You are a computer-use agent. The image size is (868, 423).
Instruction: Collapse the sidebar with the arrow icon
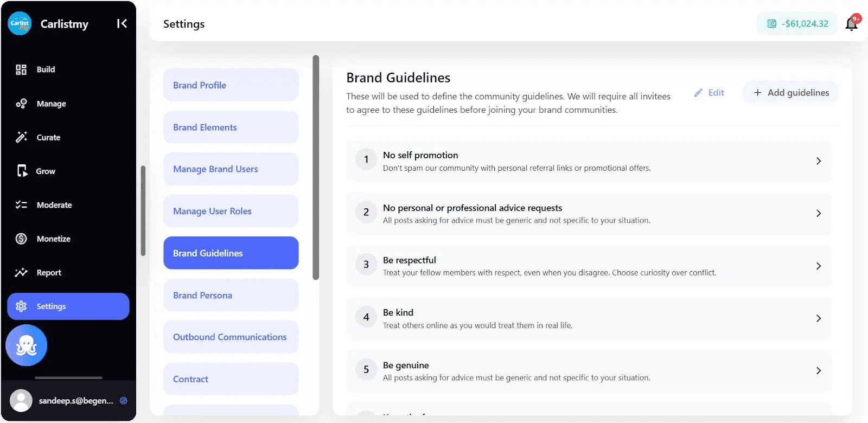coord(122,23)
